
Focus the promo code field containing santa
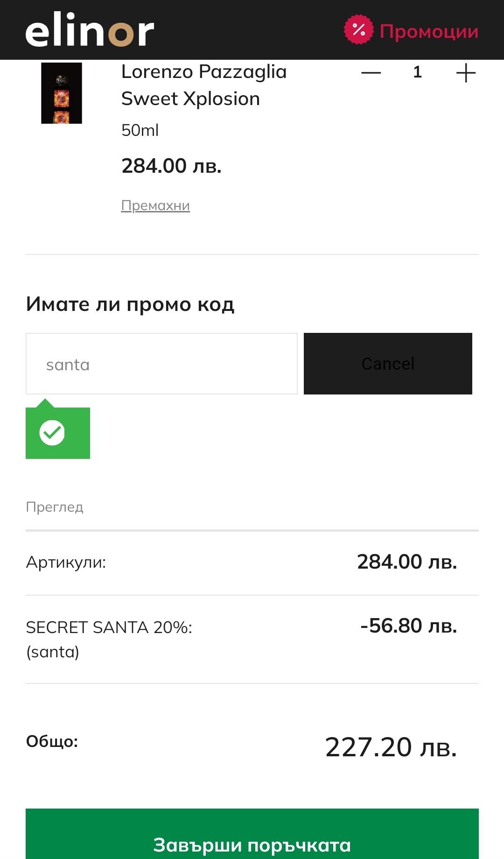click(x=161, y=364)
